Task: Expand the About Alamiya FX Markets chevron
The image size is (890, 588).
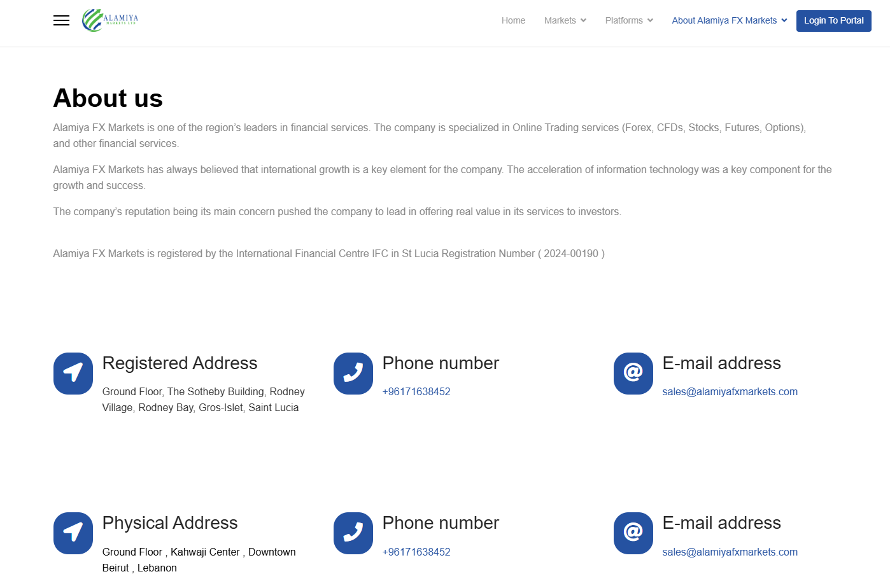Action: click(784, 20)
